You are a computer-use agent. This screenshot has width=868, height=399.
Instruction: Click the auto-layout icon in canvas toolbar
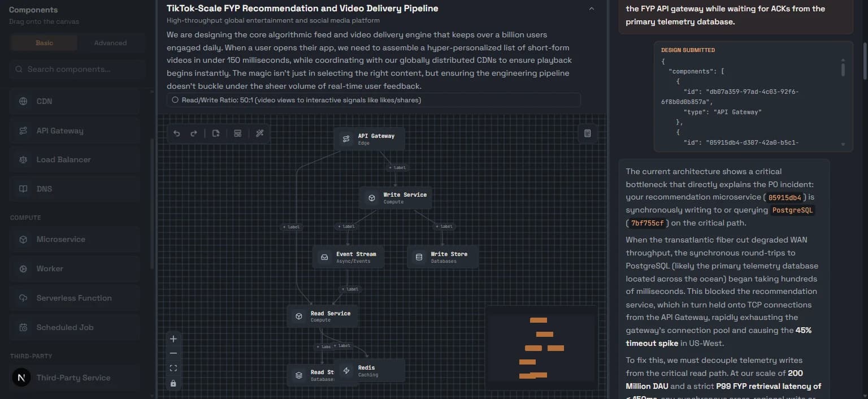238,133
